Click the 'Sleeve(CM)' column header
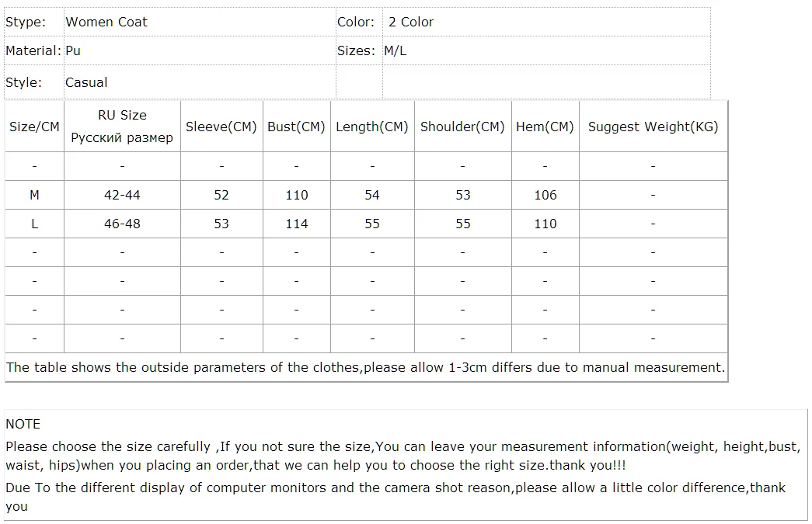 [221, 127]
